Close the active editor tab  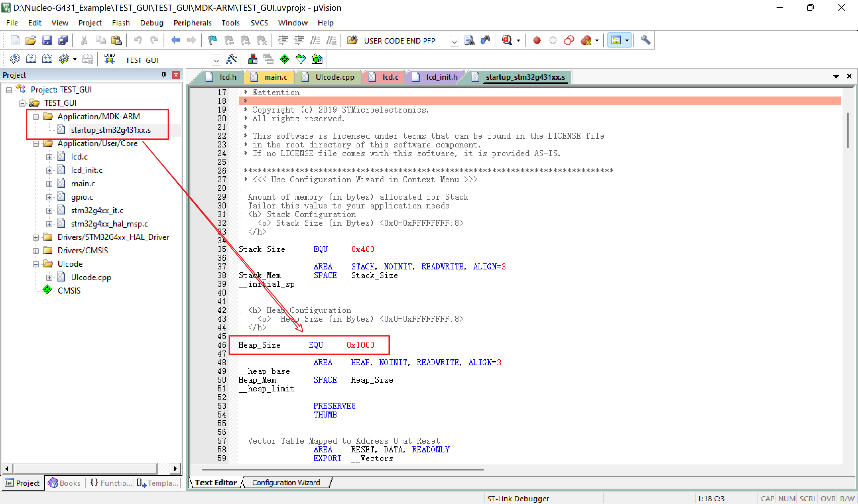(x=849, y=76)
